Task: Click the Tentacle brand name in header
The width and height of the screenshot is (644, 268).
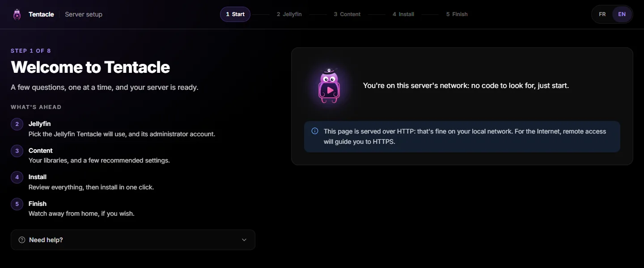Action: (41, 14)
